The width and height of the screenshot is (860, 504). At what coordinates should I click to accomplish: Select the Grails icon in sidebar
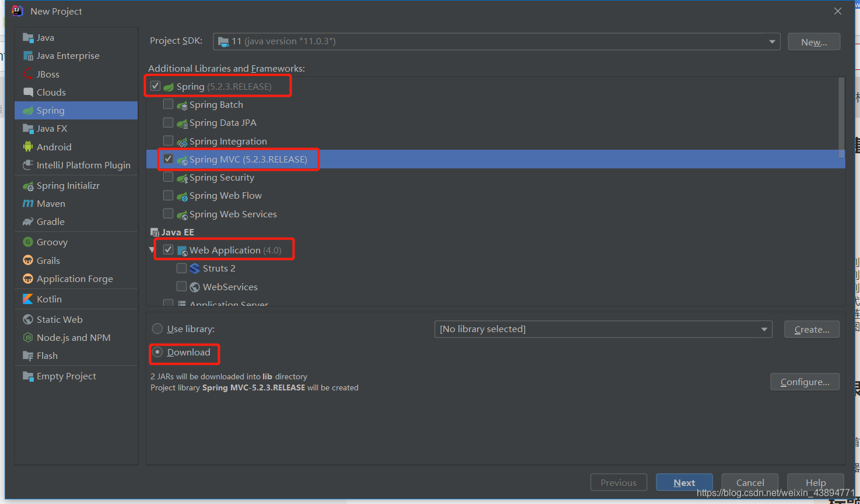pos(28,260)
